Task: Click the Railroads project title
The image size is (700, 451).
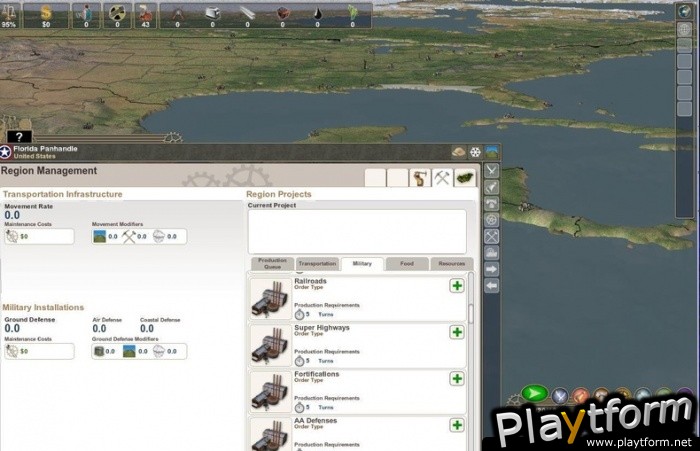Action: pos(310,281)
